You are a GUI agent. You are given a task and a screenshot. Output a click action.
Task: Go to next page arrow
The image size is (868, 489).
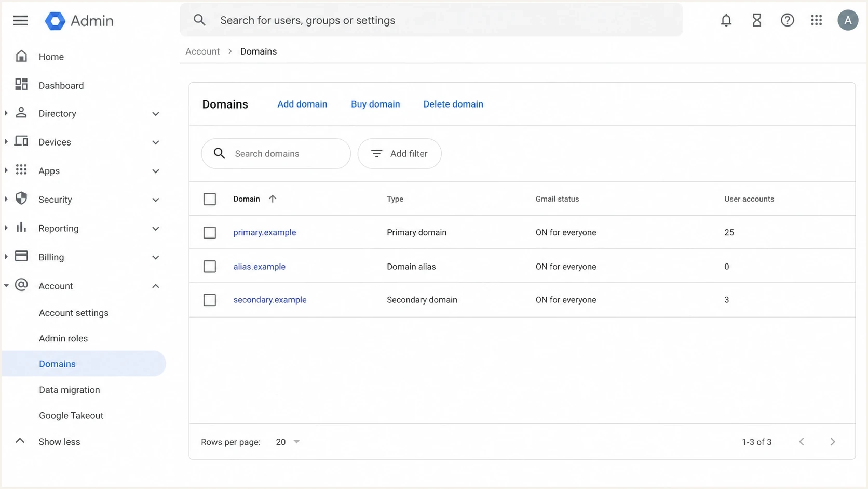tap(833, 442)
